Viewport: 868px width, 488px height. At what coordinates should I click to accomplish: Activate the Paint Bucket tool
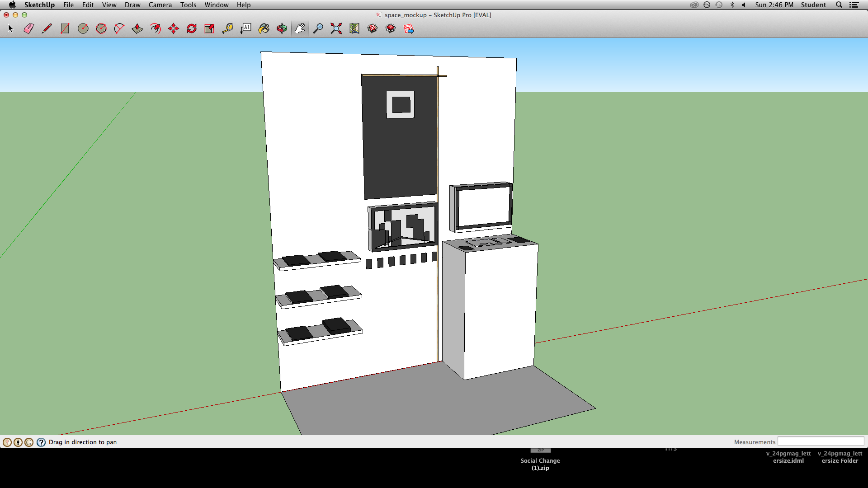264,28
